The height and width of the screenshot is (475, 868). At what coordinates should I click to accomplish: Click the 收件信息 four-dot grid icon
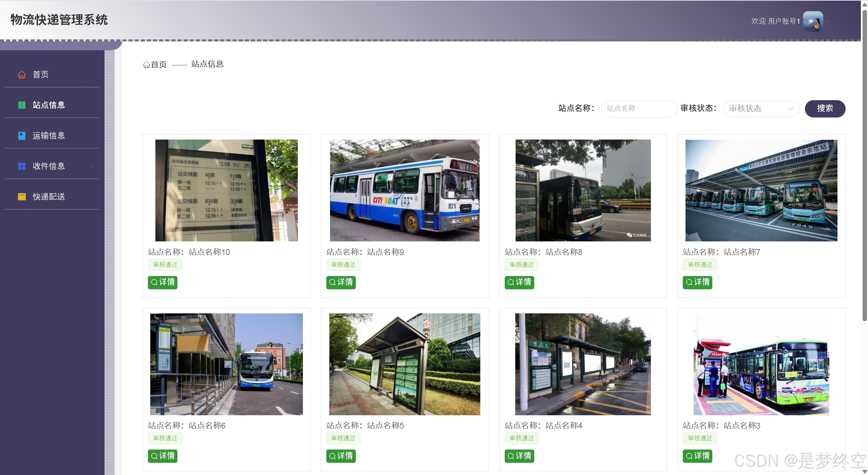point(22,166)
